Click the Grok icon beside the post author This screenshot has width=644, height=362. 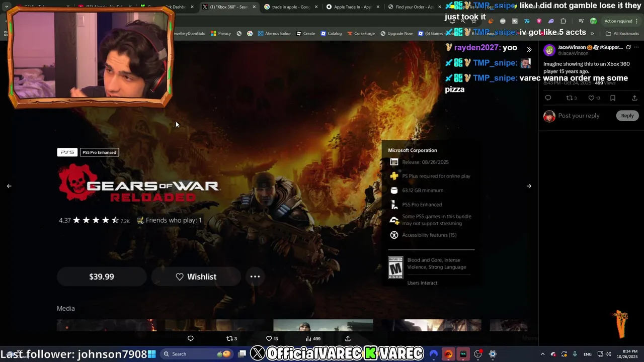(628, 47)
